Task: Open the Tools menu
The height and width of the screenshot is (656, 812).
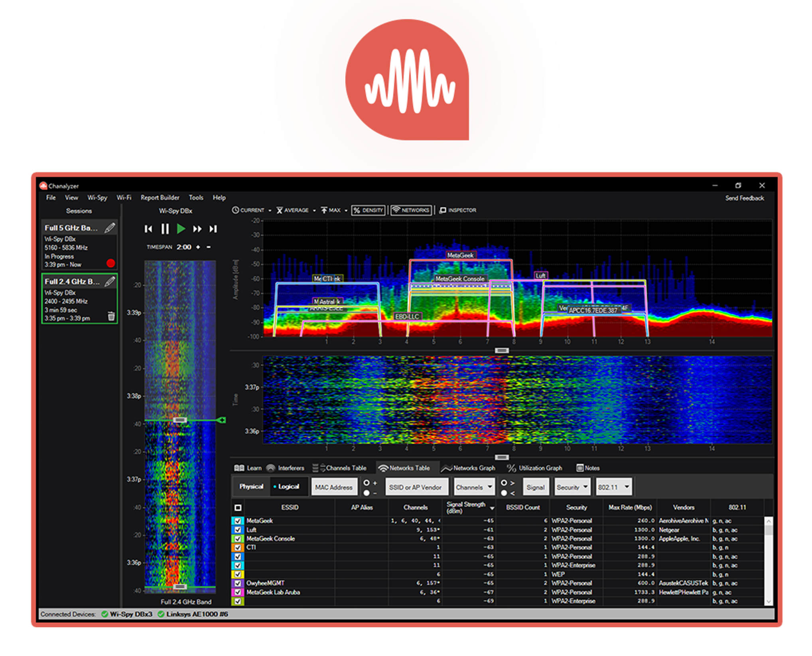Action: (x=196, y=198)
